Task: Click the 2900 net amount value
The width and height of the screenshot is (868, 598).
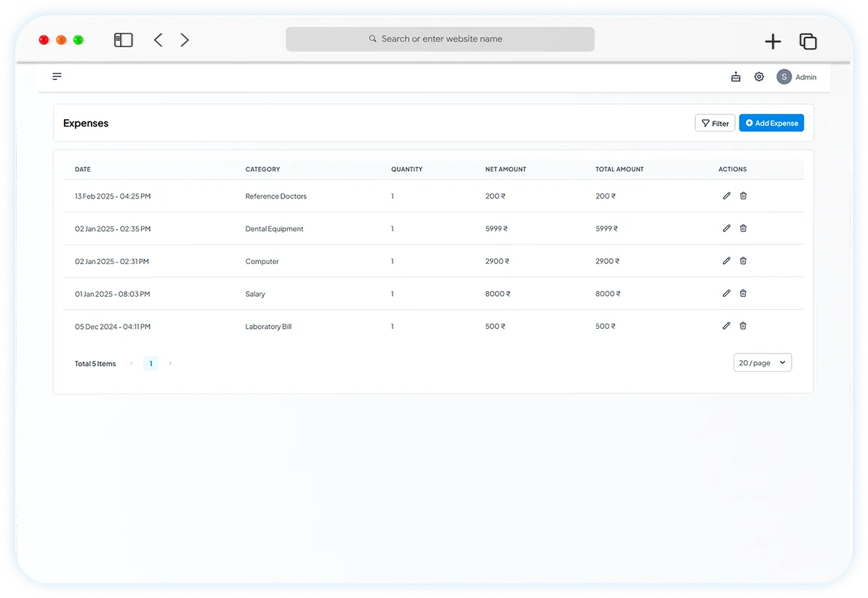Action: (497, 261)
